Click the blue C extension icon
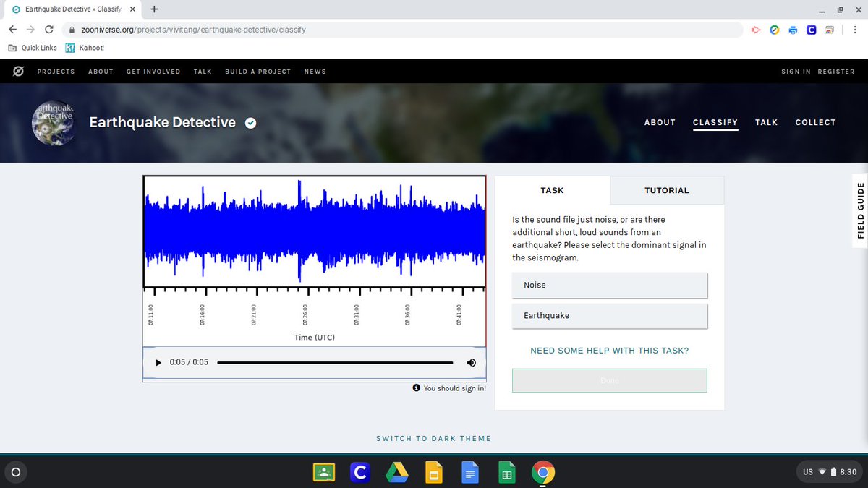Screen dimensions: 868x488 pyautogui.click(x=812, y=30)
